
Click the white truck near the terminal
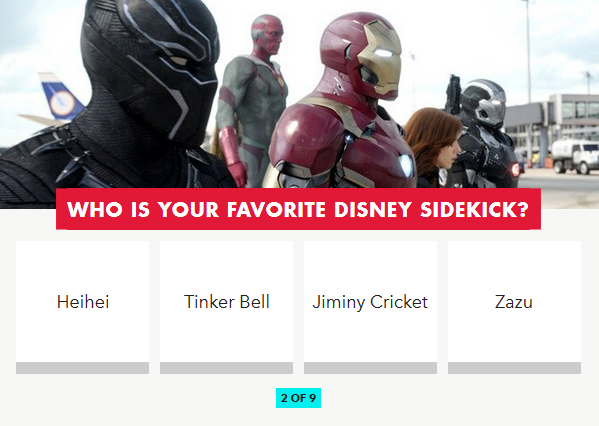click(x=575, y=156)
